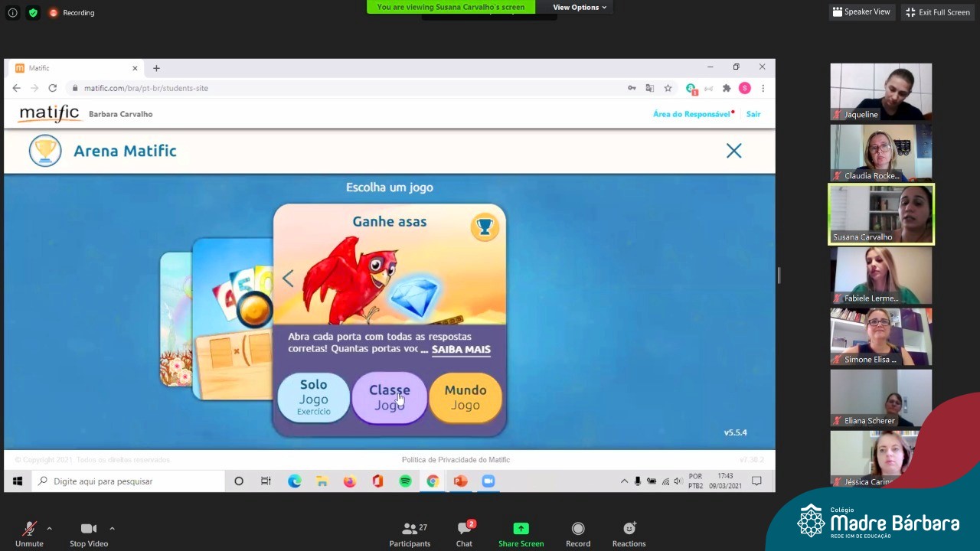Click the Unmute microphone icon
Image resolution: width=980 pixels, height=551 pixels.
29,529
